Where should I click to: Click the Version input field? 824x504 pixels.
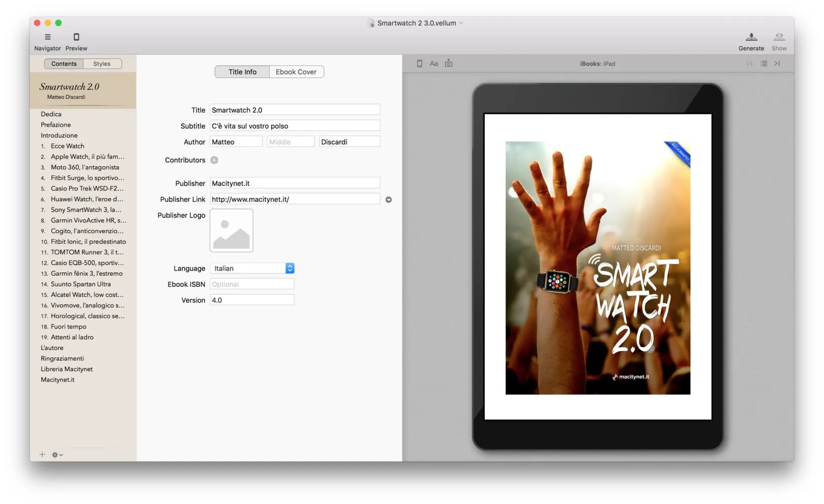(x=252, y=300)
